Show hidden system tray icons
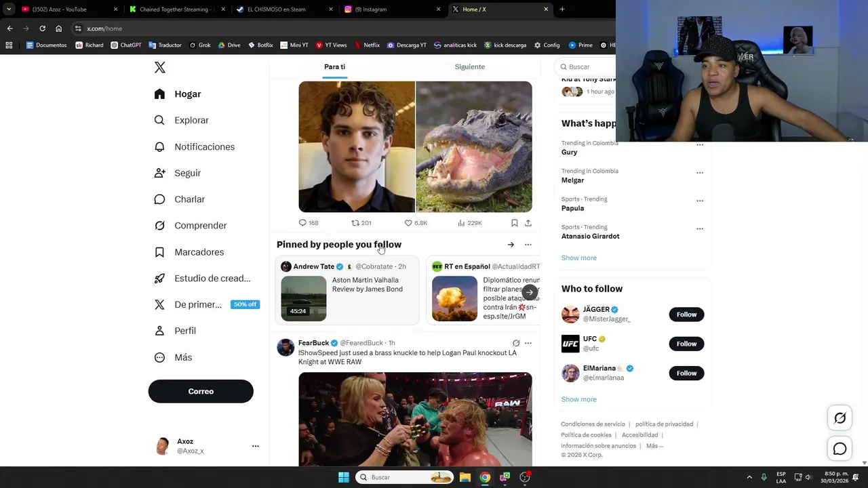Viewport: 868px width, 488px height. point(749,477)
